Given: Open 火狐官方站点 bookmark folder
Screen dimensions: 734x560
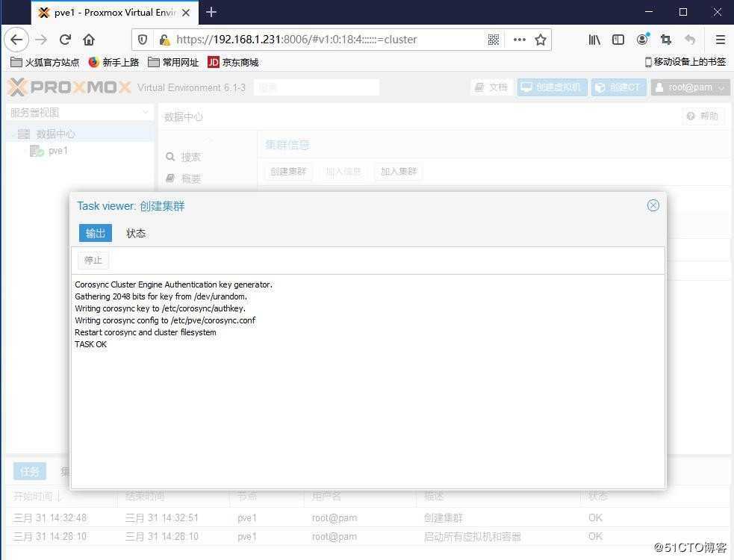Looking at the screenshot, I should click(45, 62).
